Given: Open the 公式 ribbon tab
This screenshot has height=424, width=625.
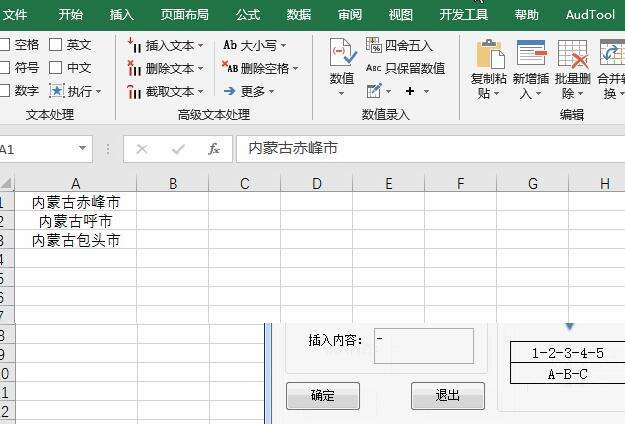Looking at the screenshot, I should pos(248,15).
